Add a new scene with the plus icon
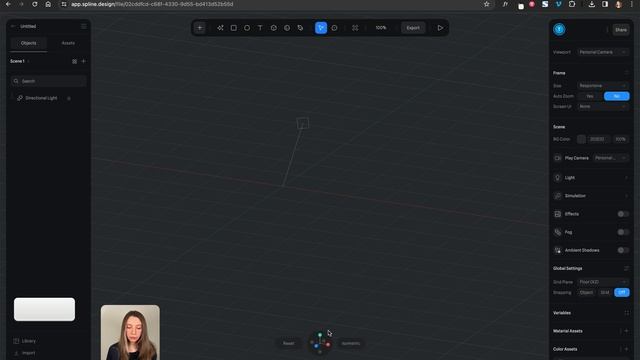This screenshot has height=360, width=640. coord(84,61)
